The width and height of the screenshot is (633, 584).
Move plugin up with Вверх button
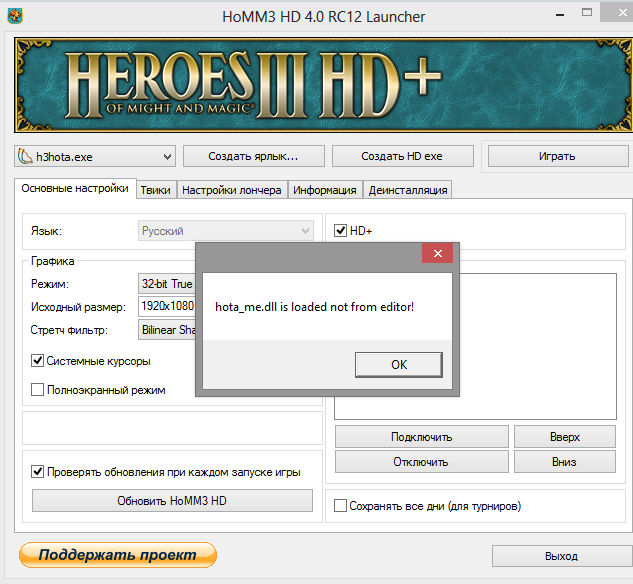tap(565, 437)
